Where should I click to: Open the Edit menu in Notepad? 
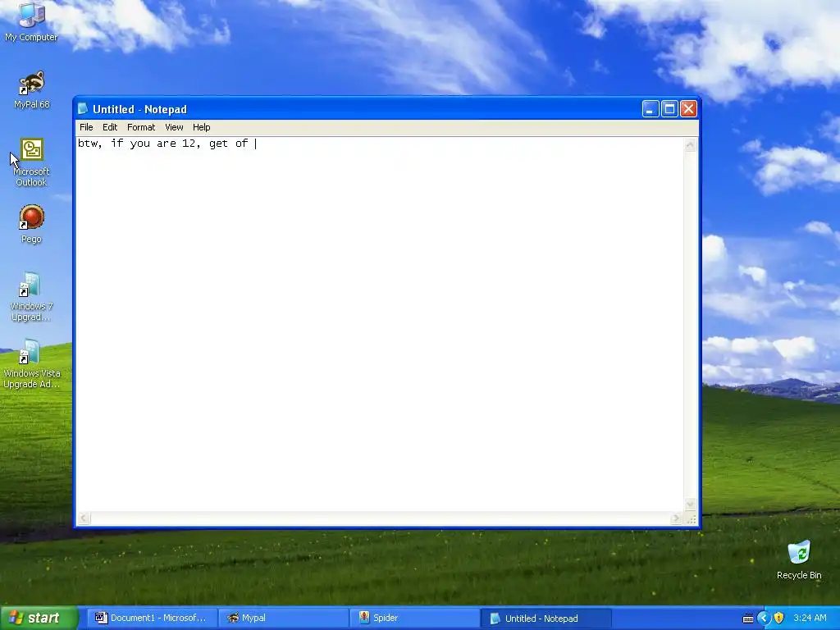point(110,127)
